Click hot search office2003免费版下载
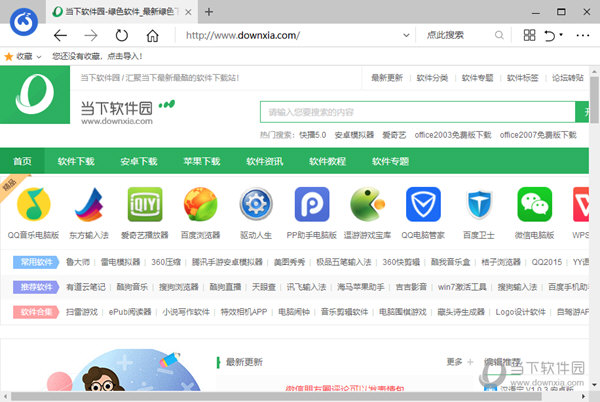 (453, 135)
